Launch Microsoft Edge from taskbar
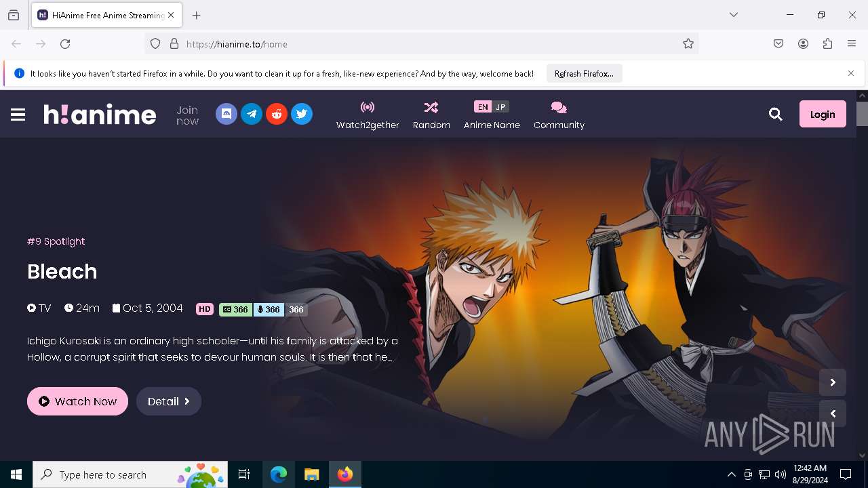Viewport: 868px width, 488px height. tap(279, 474)
